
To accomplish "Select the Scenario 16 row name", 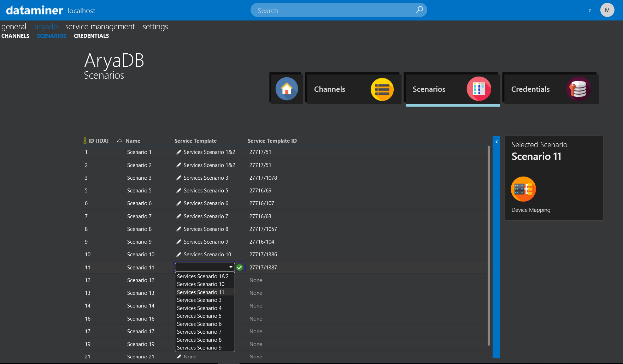I will point(141,319).
